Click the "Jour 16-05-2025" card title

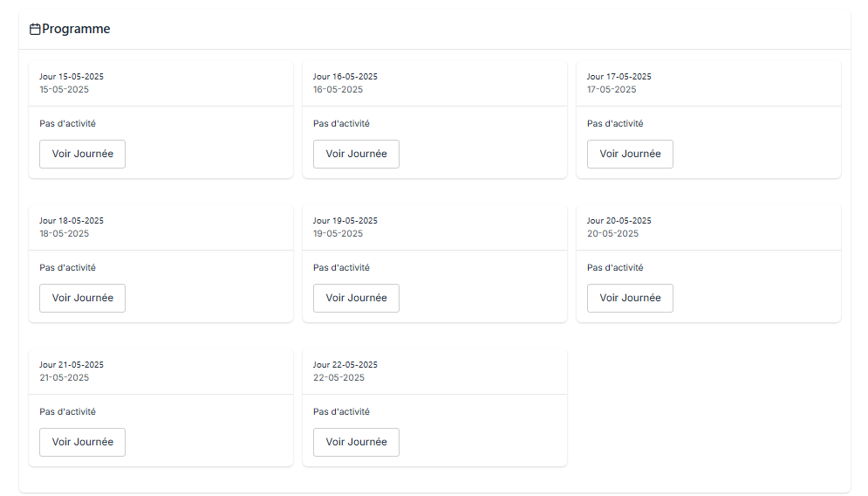[345, 77]
